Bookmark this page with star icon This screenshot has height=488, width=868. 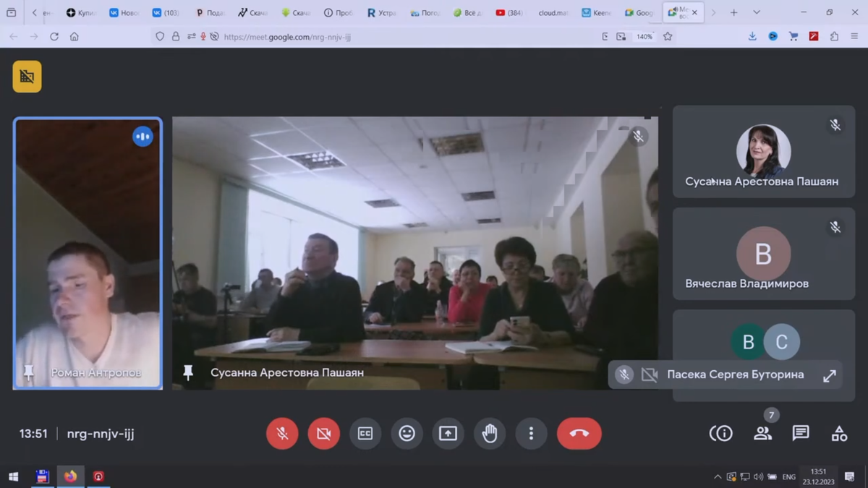coord(668,37)
